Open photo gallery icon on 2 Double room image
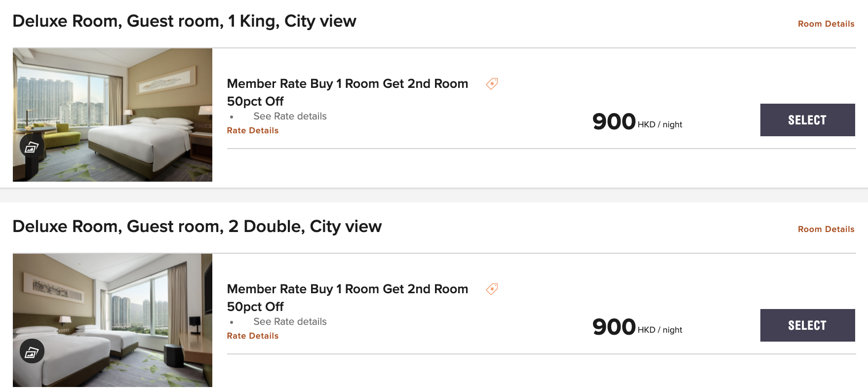Image resolution: width=868 pixels, height=389 pixels. coord(32,351)
